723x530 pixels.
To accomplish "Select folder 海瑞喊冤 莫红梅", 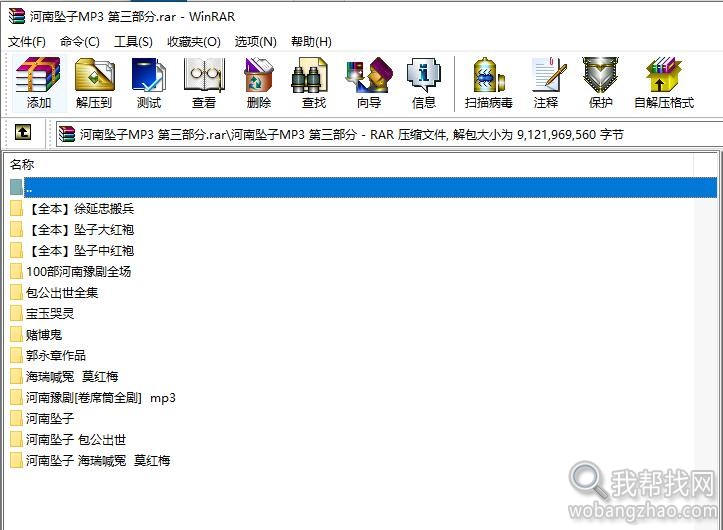I will (64, 376).
